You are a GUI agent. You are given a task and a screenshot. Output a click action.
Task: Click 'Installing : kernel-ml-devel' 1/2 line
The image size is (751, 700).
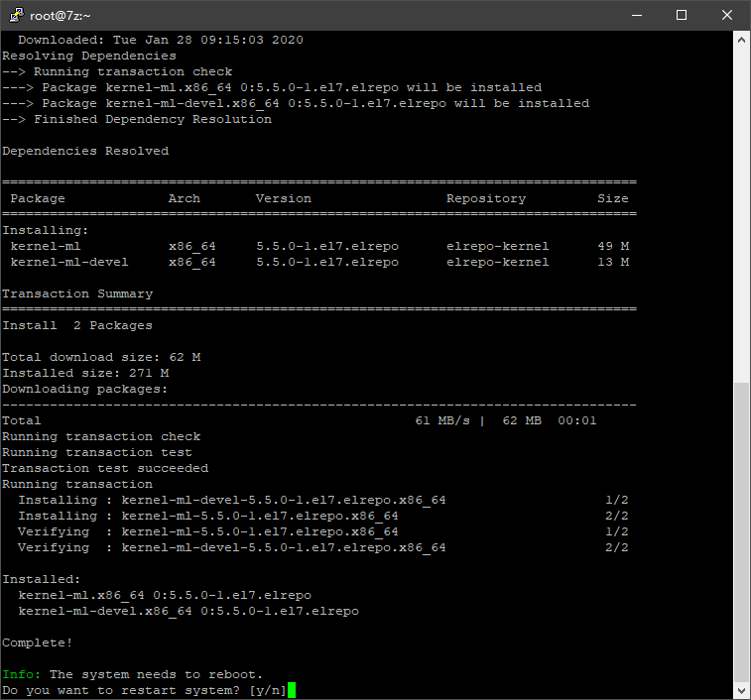(323, 500)
